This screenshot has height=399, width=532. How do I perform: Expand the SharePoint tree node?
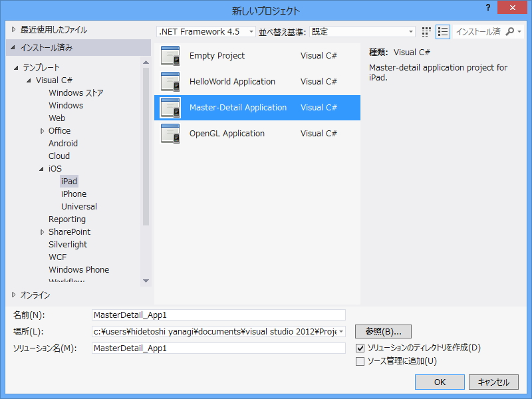coord(43,231)
